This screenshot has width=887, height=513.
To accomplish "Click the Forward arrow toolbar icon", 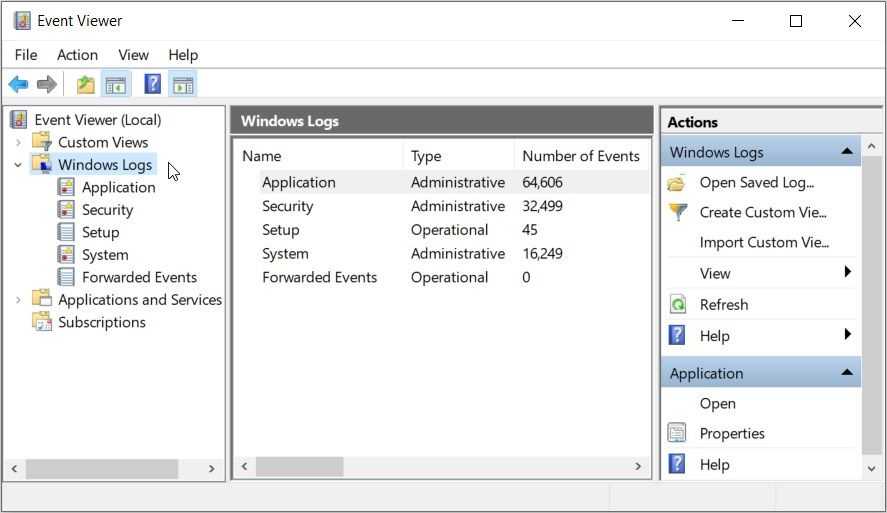I will pos(46,85).
